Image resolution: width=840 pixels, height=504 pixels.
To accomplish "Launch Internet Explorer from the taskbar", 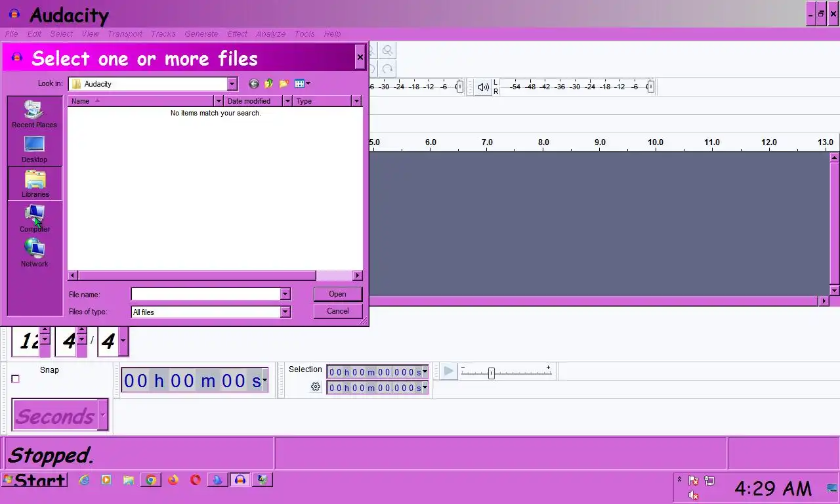I will pos(84,480).
